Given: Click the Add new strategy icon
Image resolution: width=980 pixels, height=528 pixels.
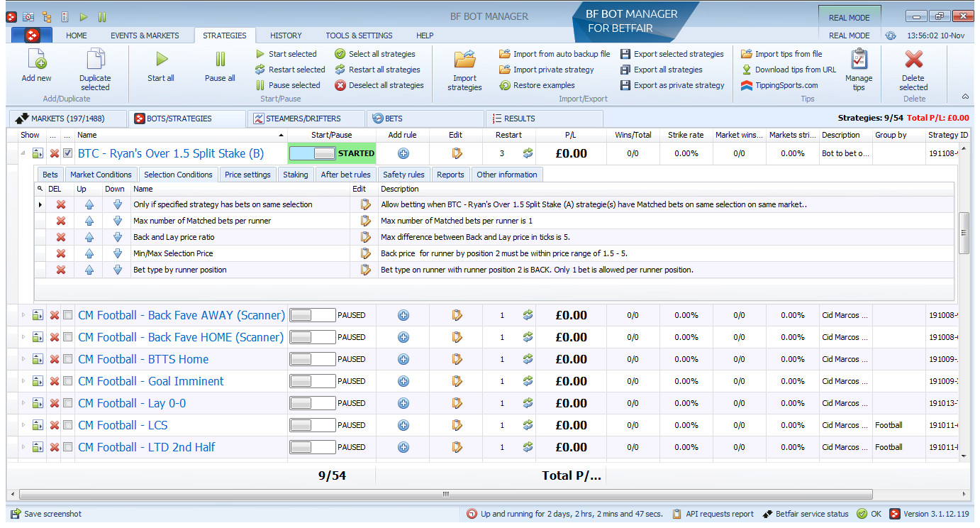Looking at the screenshot, I should [x=36, y=60].
